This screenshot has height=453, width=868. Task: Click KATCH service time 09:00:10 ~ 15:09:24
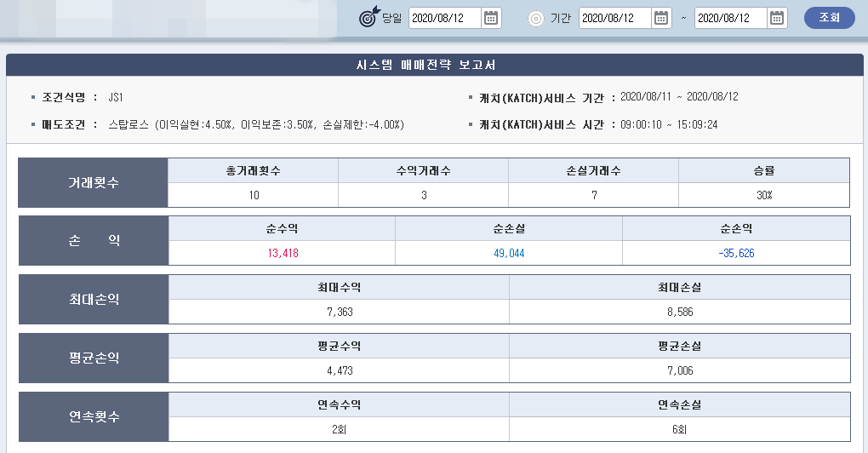pos(669,124)
